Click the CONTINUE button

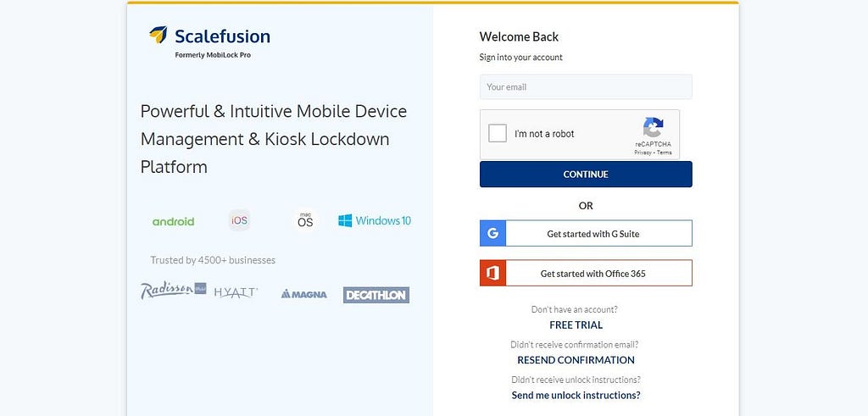tap(586, 175)
